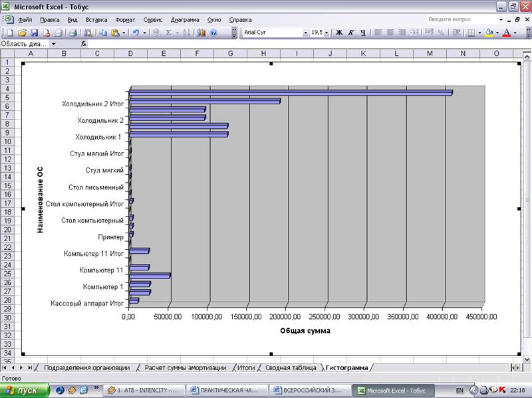Click the Copy icon in toolbar
Viewport: 532px width, 398px height.
[x=103, y=32]
